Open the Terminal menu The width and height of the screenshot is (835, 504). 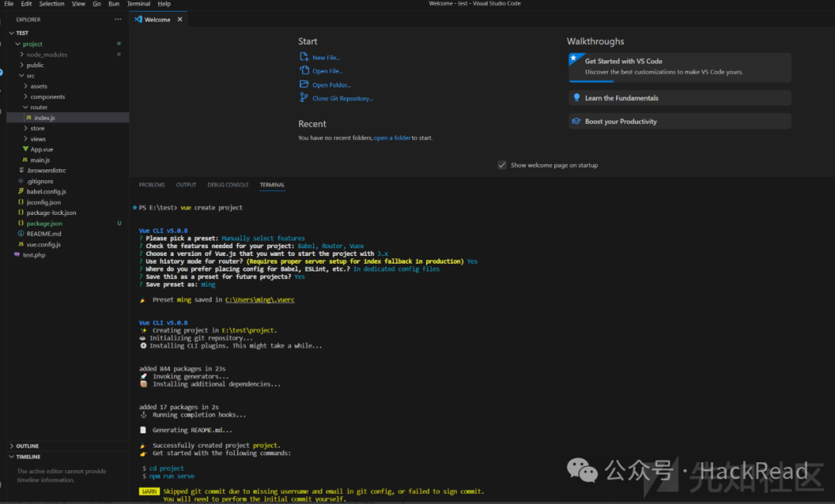pyautogui.click(x=138, y=4)
